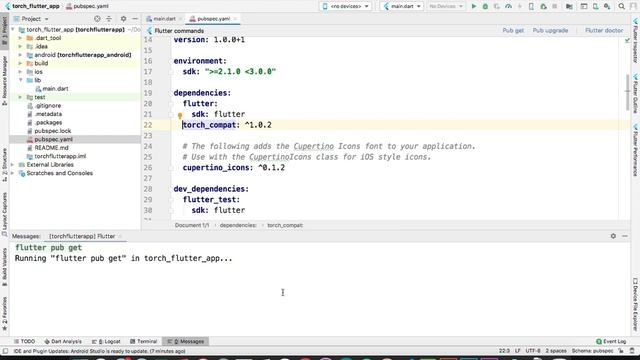
Task: Select README.md in project tree
Action: pos(51,148)
